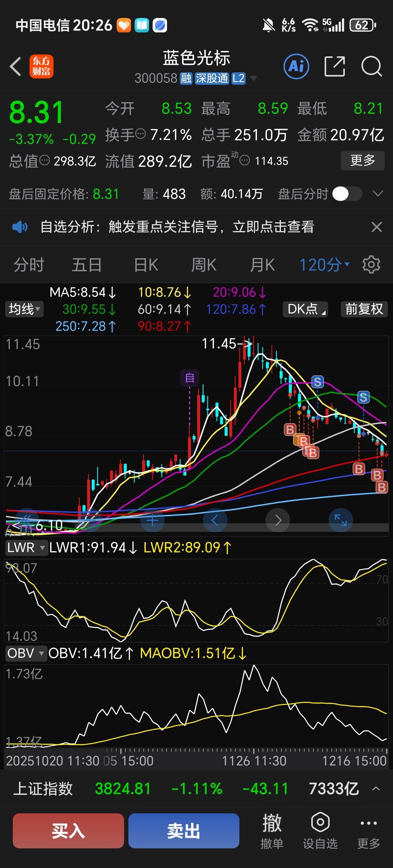
Task: Tap the 8.31 current price
Action: [36, 113]
